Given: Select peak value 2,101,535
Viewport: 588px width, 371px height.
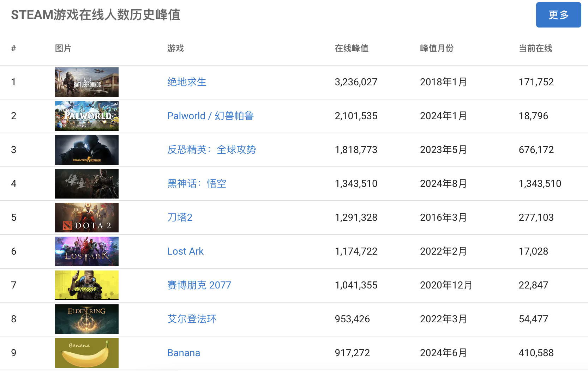Looking at the screenshot, I should [356, 116].
